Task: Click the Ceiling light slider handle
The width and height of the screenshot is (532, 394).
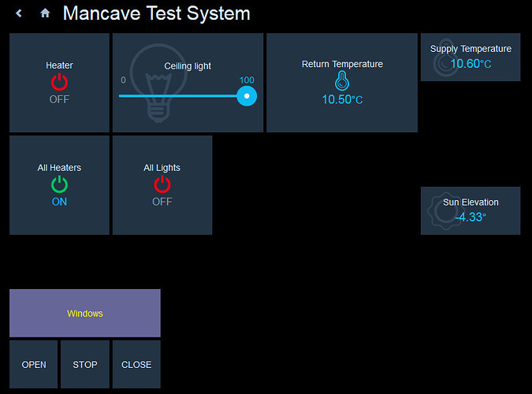Action: coord(247,95)
